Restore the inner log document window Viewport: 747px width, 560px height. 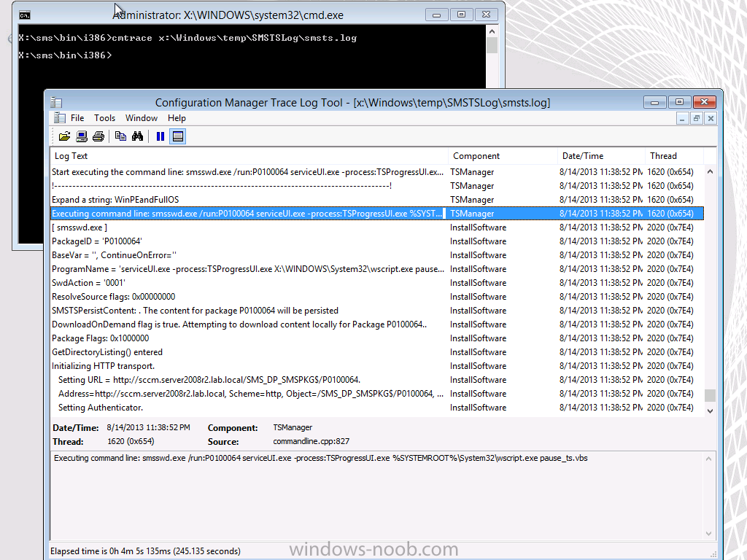pyautogui.click(x=697, y=119)
